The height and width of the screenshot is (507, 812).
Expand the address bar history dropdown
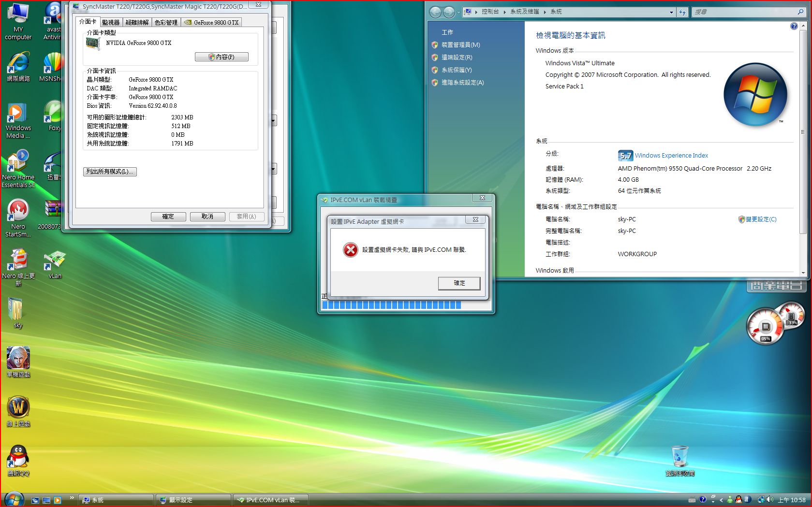671,12
